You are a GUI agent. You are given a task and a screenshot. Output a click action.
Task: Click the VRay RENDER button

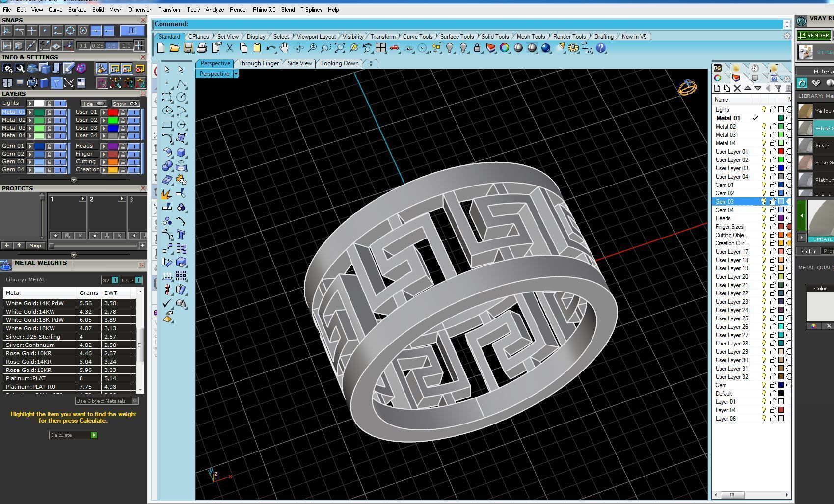tap(813, 35)
